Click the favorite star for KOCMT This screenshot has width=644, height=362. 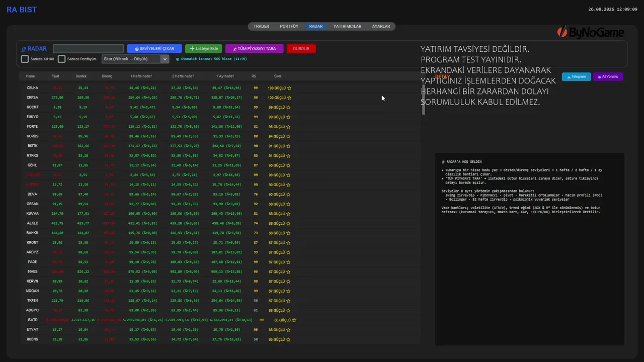pyautogui.click(x=289, y=107)
